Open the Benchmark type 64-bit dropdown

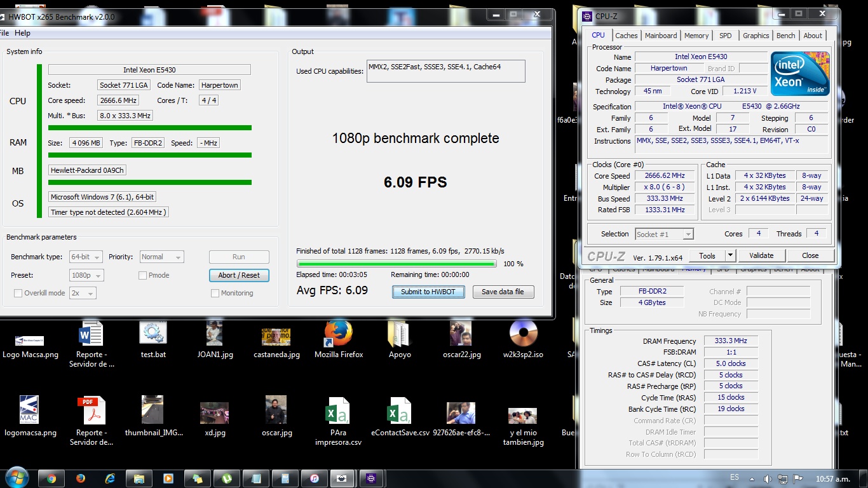(86, 257)
